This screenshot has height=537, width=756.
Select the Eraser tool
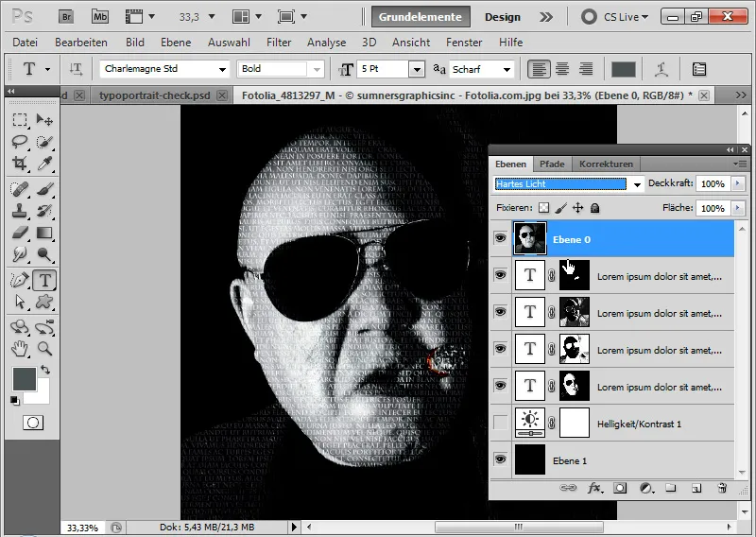click(20, 233)
